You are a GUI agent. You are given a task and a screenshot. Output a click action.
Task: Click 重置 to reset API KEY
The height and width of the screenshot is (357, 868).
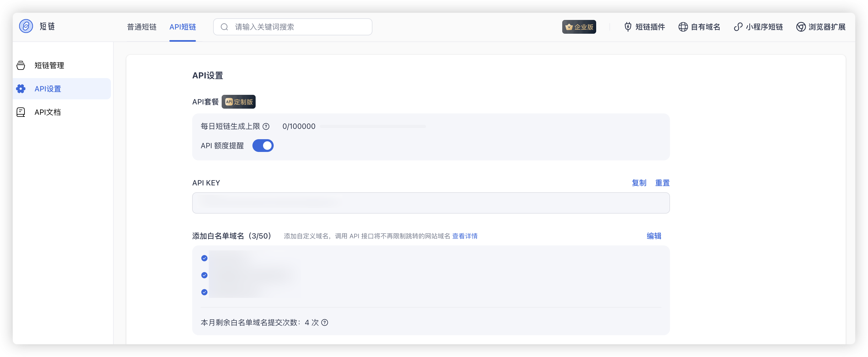[x=663, y=183]
